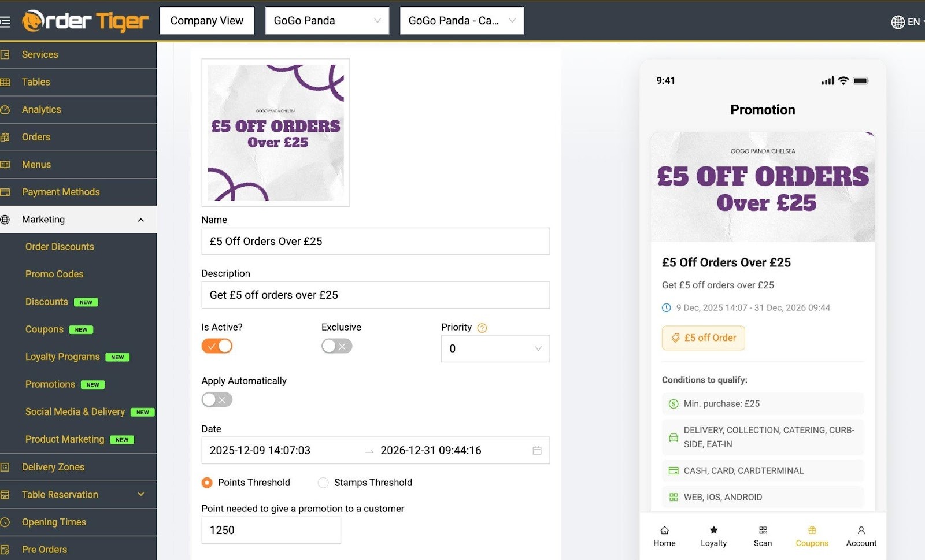Open Promo Codes submenu item
Image resolution: width=925 pixels, height=560 pixels.
tap(54, 275)
